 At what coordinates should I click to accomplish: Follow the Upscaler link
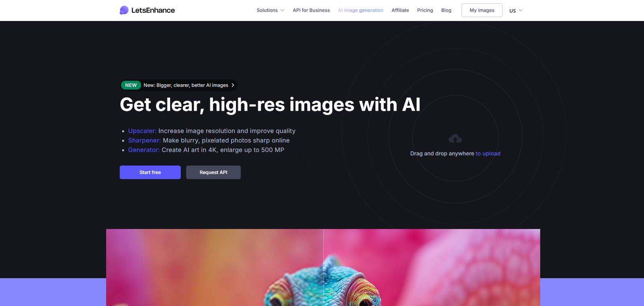[x=142, y=131]
